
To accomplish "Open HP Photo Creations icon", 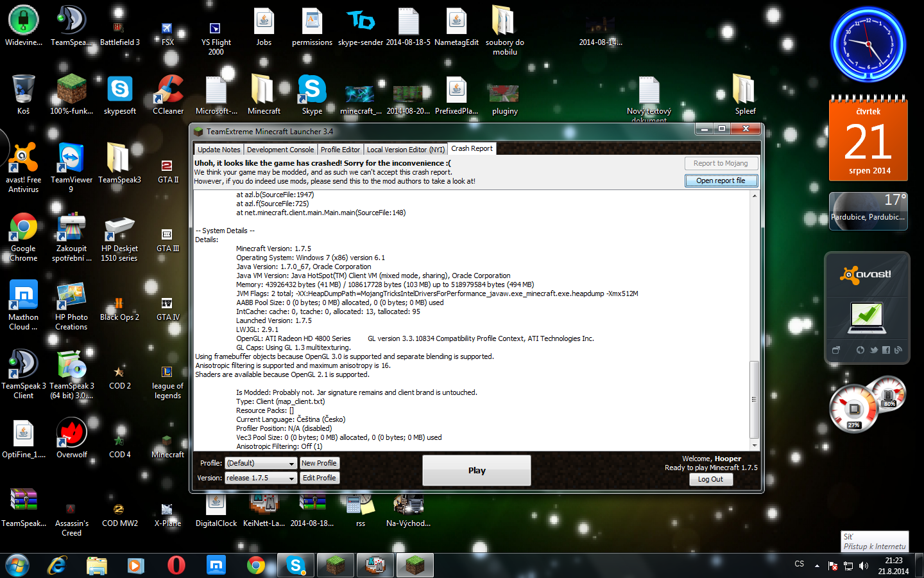I will [71, 306].
